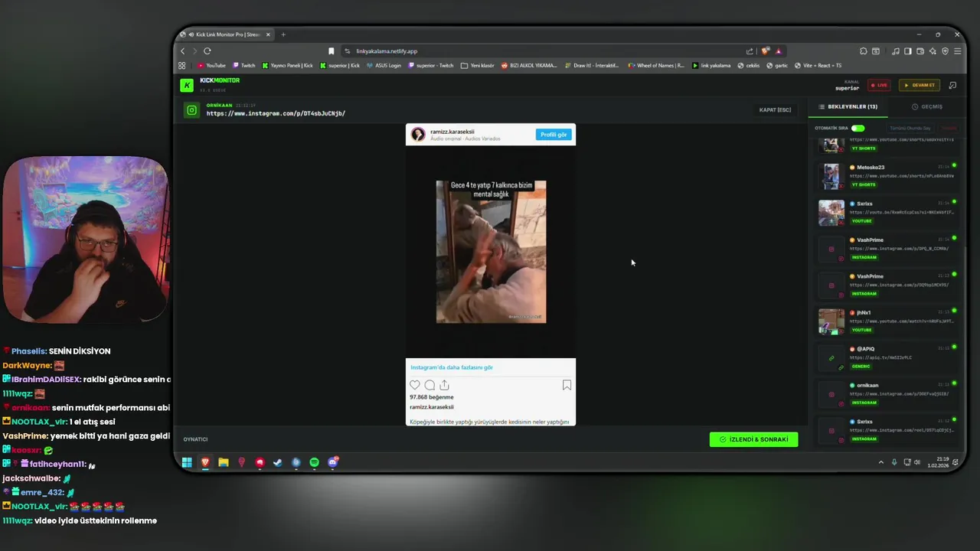Viewport: 980px width, 551px height.
Task: Open File Explorer from the taskbar
Action: tap(224, 462)
